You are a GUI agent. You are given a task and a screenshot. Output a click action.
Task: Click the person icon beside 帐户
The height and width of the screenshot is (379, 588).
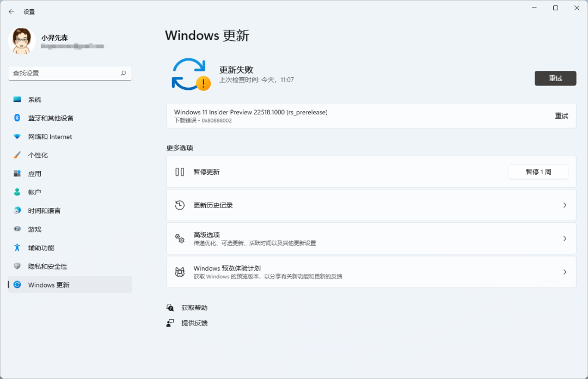click(x=17, y=192)
